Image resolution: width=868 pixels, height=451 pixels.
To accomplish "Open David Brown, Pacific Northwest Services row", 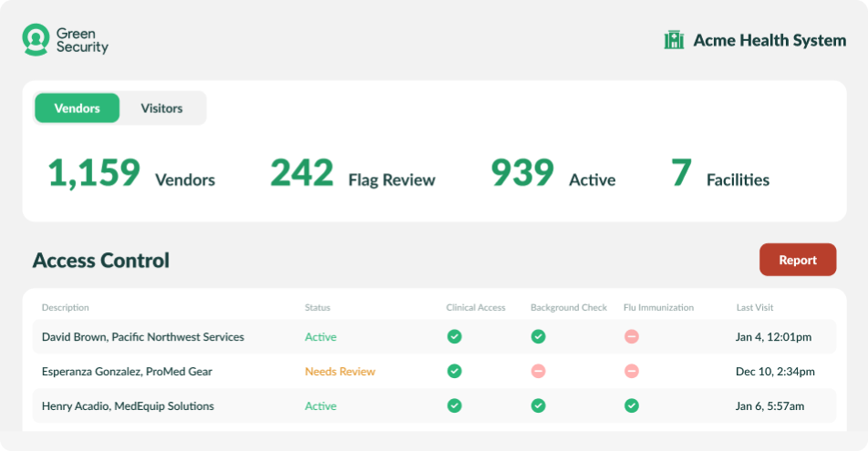I will (x=143, y=337).
